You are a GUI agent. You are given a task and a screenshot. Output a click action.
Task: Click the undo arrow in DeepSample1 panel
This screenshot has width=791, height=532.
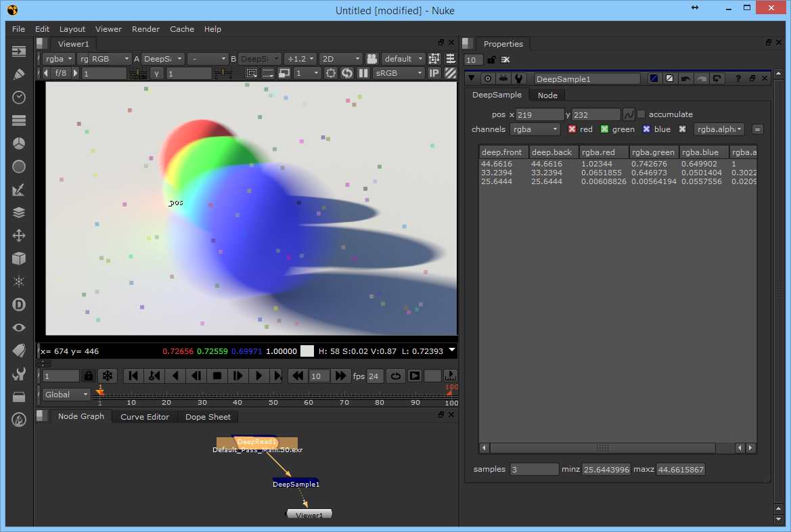point(685,79)
